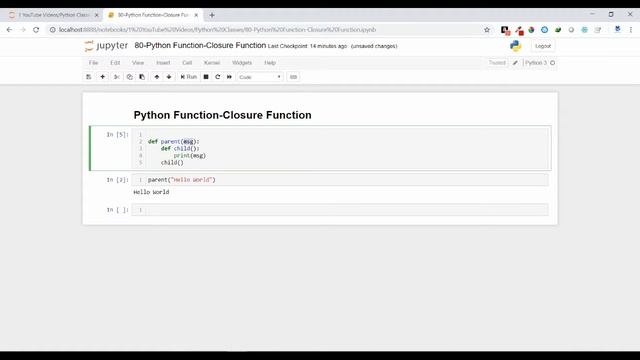Click the In [2] cell prompt
640x360 pixels.
118,180
